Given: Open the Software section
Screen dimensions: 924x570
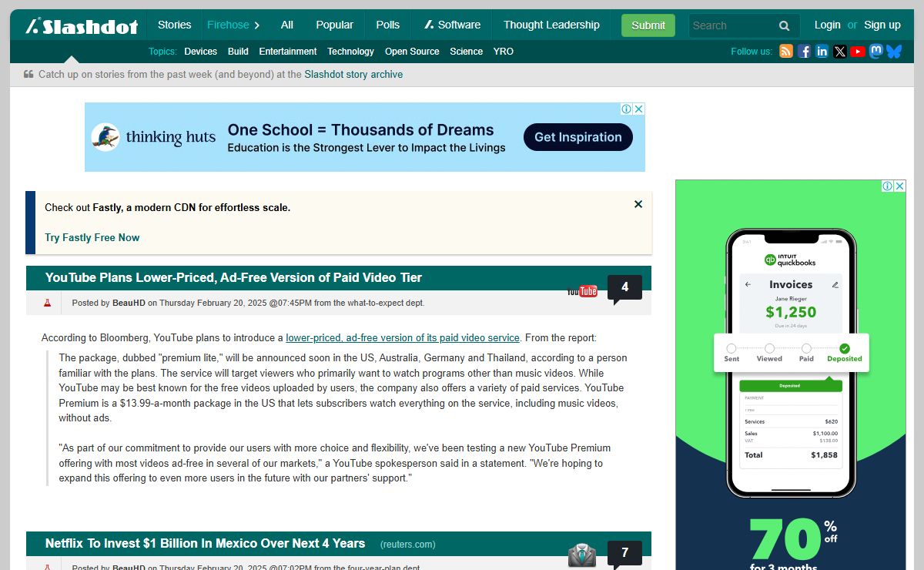Looking at the screenshot, I should pyautogui.click(x=452, y=25).
